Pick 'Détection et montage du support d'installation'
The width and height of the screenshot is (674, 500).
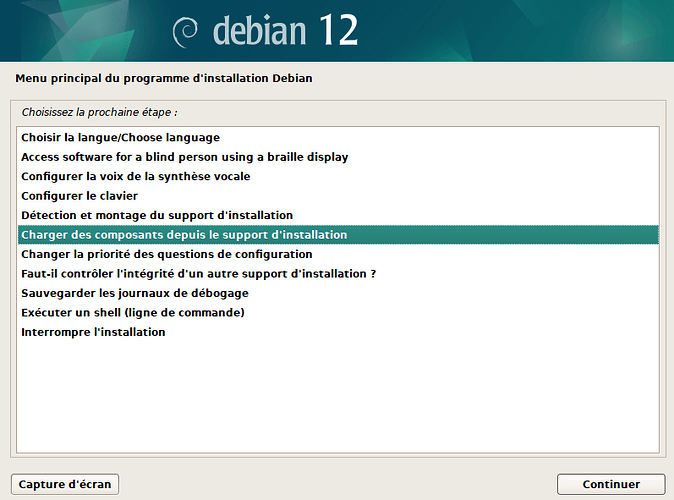click(338, 215)
